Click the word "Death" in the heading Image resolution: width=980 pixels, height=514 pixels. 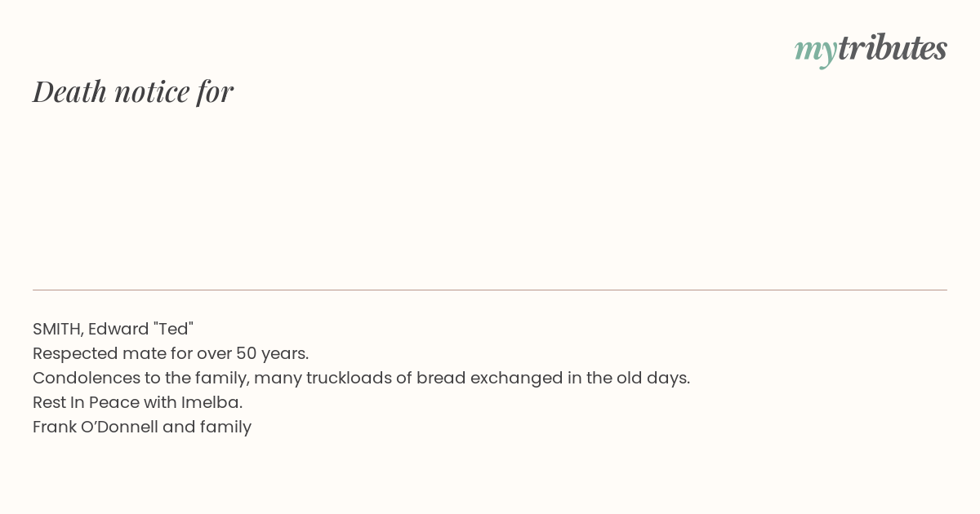coord(70,91)
